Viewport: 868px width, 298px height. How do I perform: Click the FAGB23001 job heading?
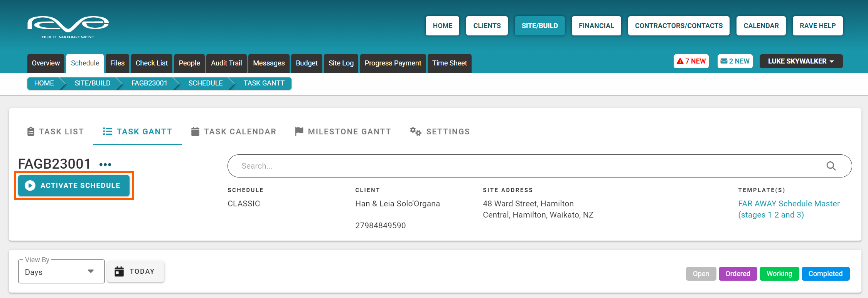[x=54, y=164]
